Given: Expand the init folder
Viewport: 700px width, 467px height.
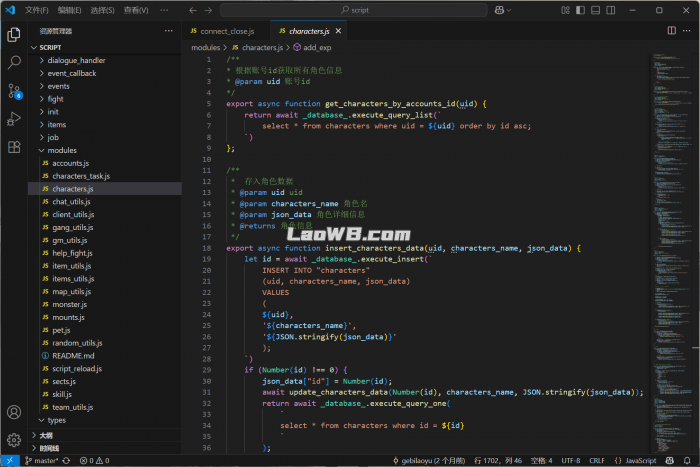Looking at the screenshot, I should pos(105,112).
